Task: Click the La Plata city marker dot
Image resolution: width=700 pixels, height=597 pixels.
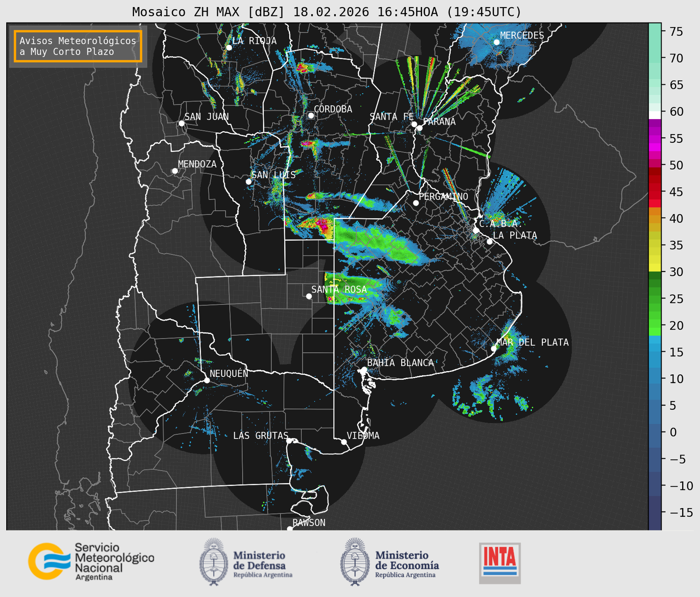Action: (490, 242)
